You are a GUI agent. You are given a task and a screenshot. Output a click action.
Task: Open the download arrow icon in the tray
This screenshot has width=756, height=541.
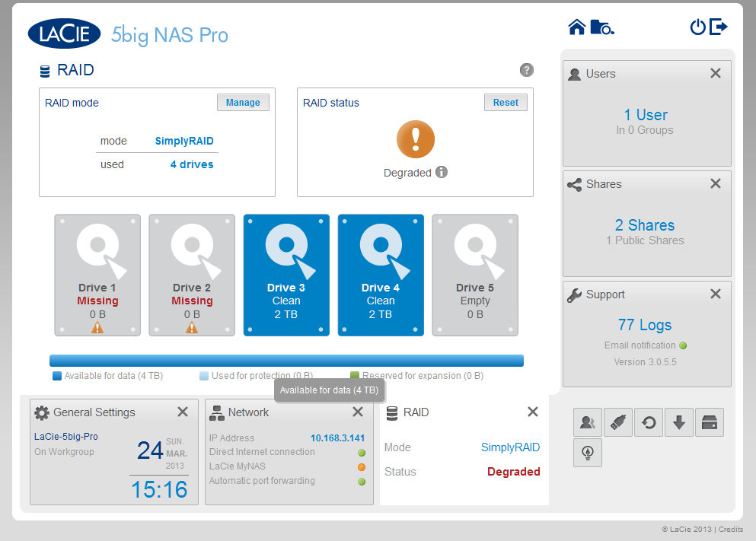coord(679,422)
